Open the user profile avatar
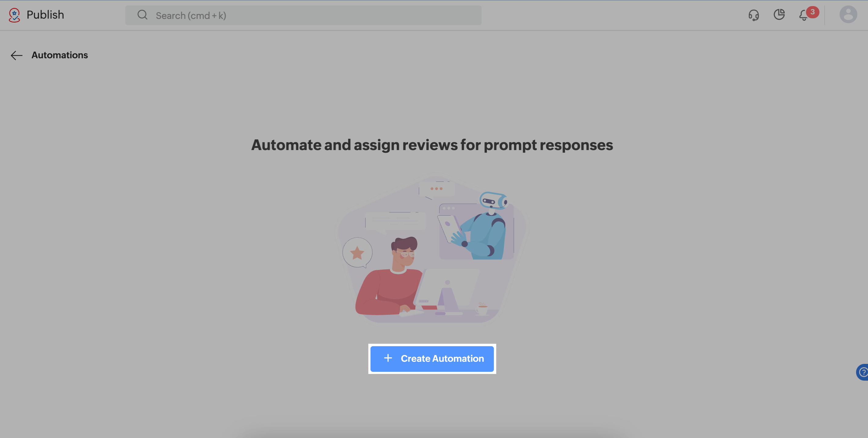This screenshot has height=438, width=868. pos(848,14)
